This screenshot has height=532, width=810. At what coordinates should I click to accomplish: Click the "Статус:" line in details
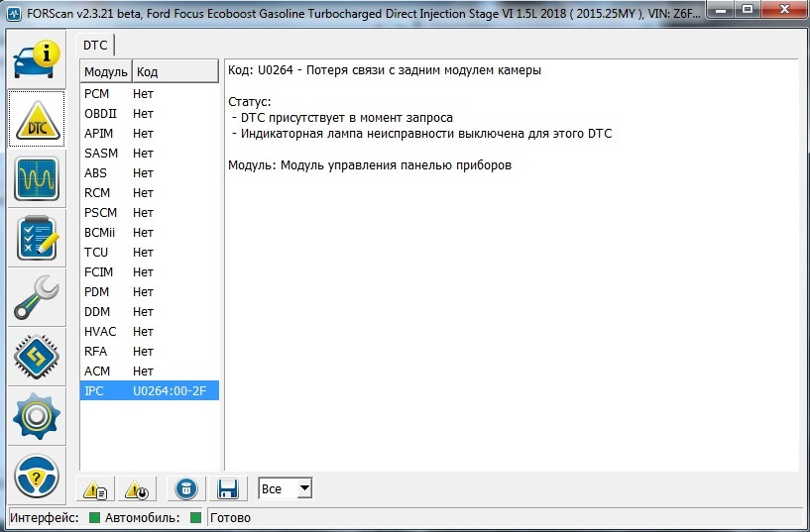[250, 102]
